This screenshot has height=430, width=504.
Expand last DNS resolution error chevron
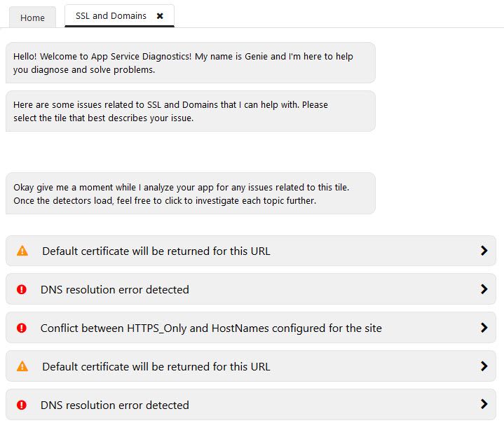[x=484, y=404]
